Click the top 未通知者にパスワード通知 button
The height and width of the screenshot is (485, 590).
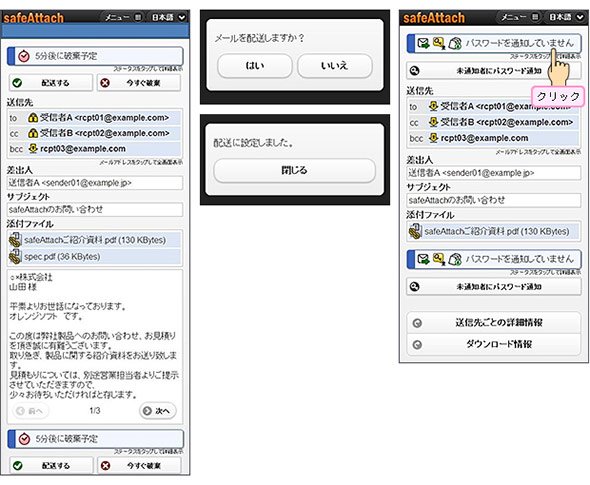[494, 71]
